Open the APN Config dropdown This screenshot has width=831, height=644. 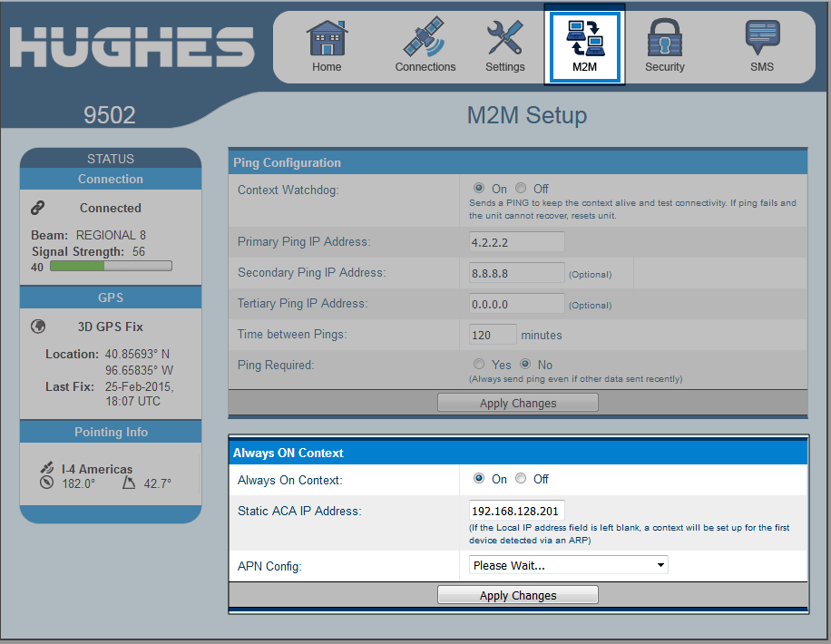(568, 565)
